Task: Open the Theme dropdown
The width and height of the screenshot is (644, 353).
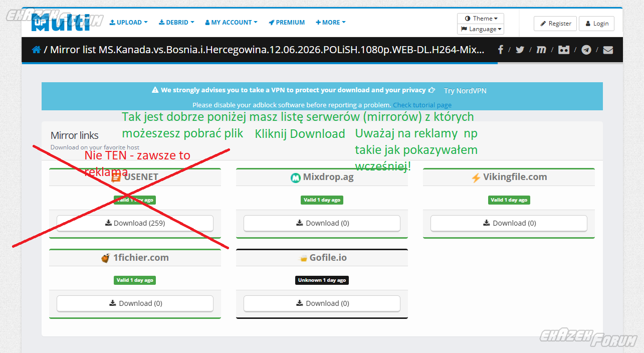Action: pos(481,18)
